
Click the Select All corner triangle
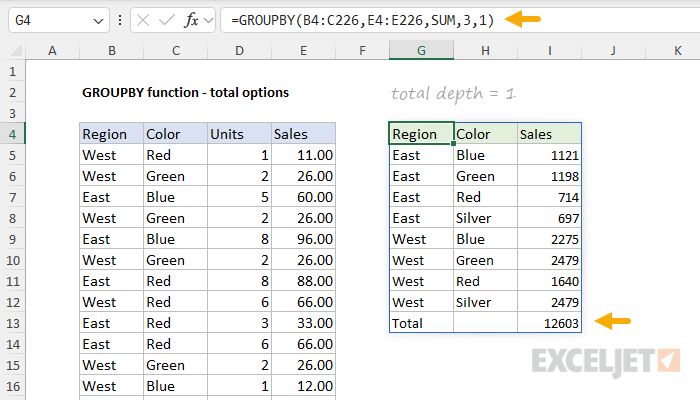[16, 50]
